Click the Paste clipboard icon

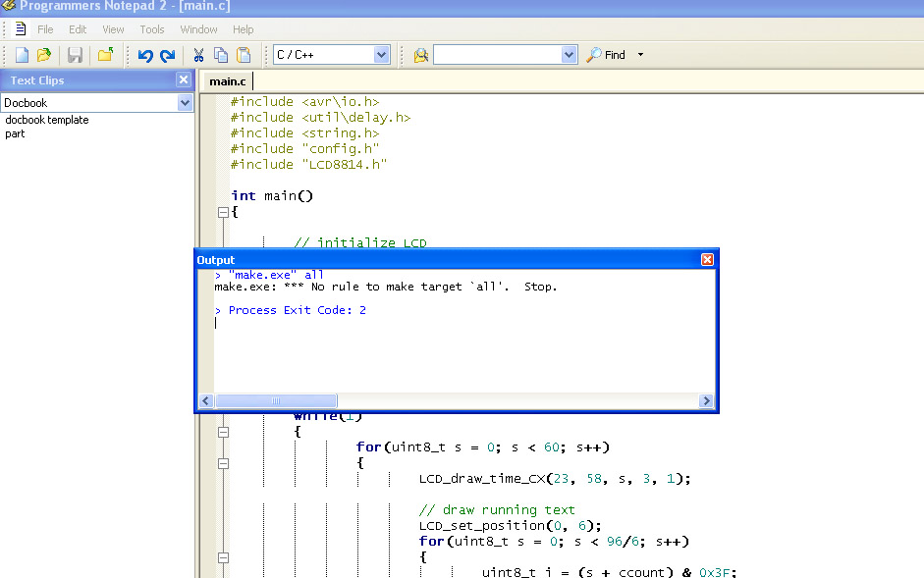click(244, 55)
